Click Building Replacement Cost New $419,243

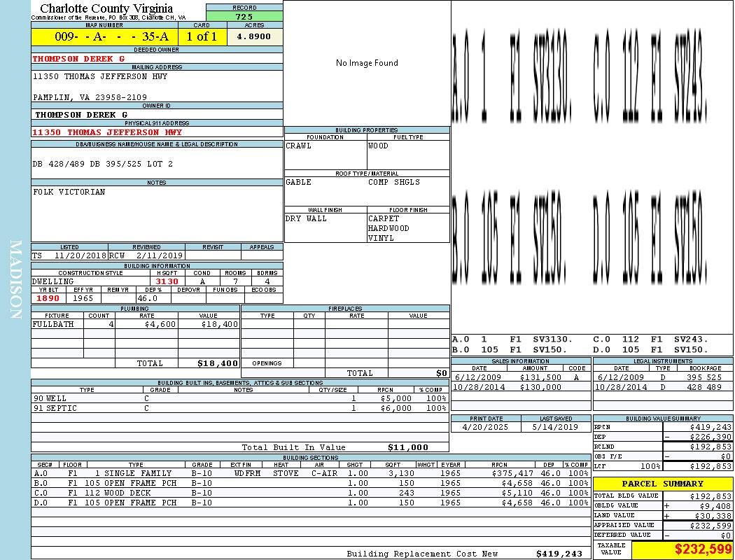point(559,554)
